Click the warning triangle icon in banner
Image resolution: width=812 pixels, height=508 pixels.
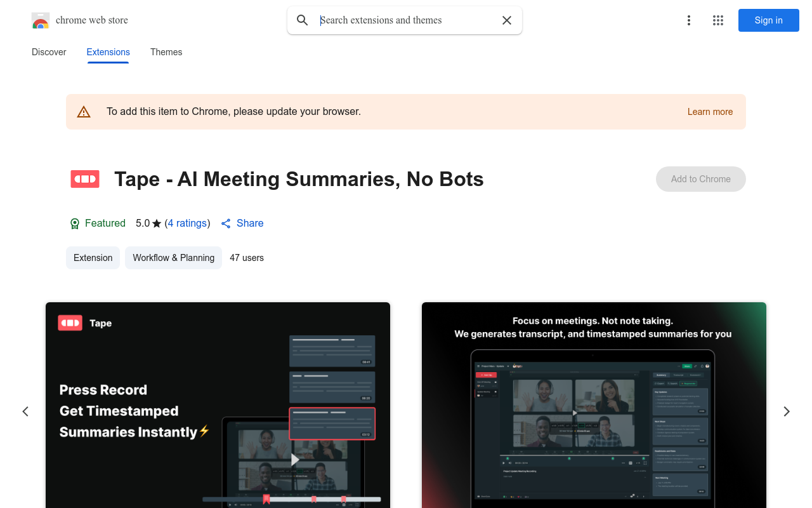[x=84, y=112]
